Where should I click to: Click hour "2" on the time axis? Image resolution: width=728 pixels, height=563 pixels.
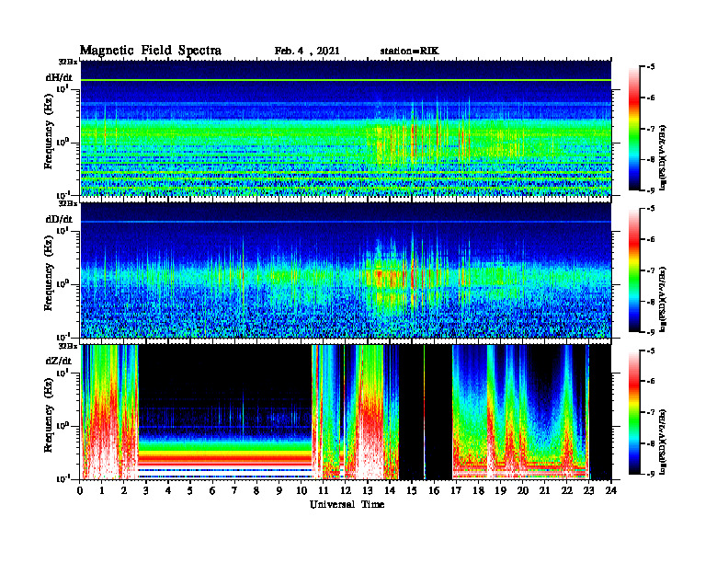tap(124, 490)
